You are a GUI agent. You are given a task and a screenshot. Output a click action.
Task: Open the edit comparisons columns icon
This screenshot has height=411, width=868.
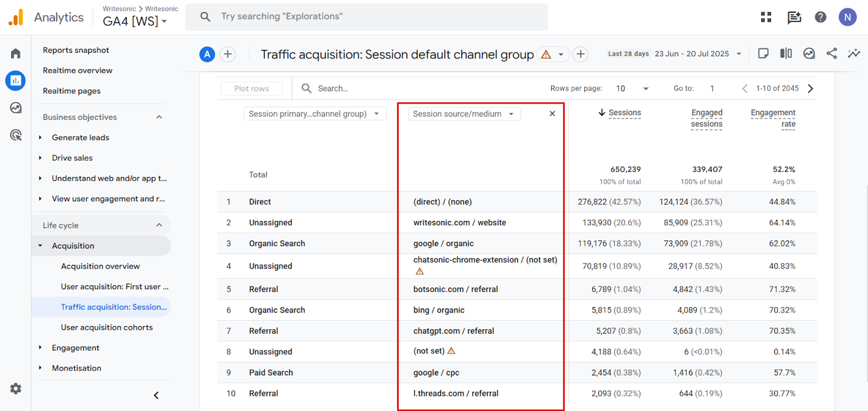pos(786,54)
